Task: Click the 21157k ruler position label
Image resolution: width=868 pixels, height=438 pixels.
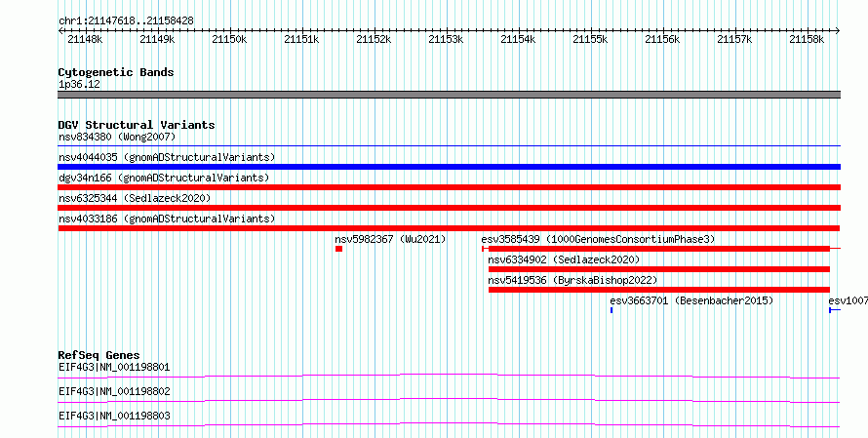Action: click(x=735, y=39)
